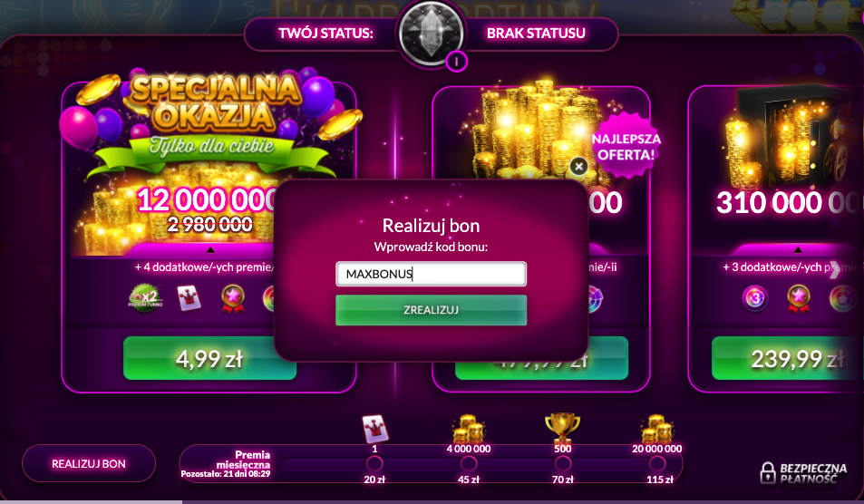The height and width of the screenshot is (504, 864).
Task: Click the x2 Poziom Turbo bonus icon
Action: click(145, 298)
